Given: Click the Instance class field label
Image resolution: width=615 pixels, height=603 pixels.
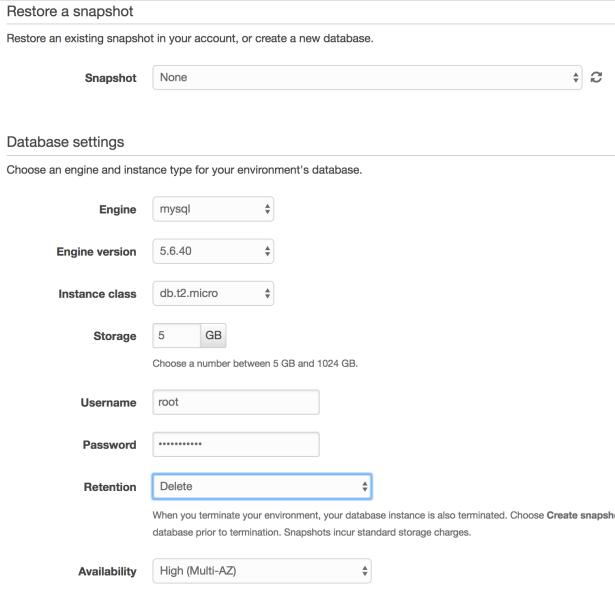Looking at the screenshot, I should 98,293.
